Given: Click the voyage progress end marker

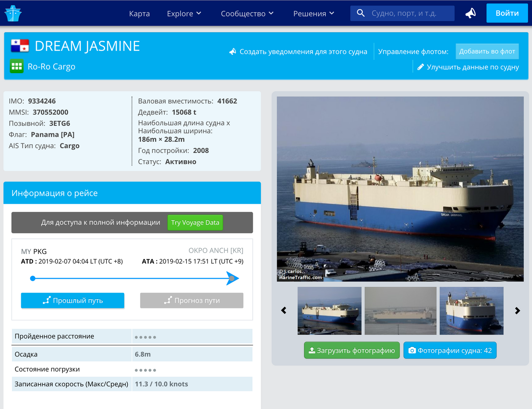Looking at the screenshot, I should point(232,278).
